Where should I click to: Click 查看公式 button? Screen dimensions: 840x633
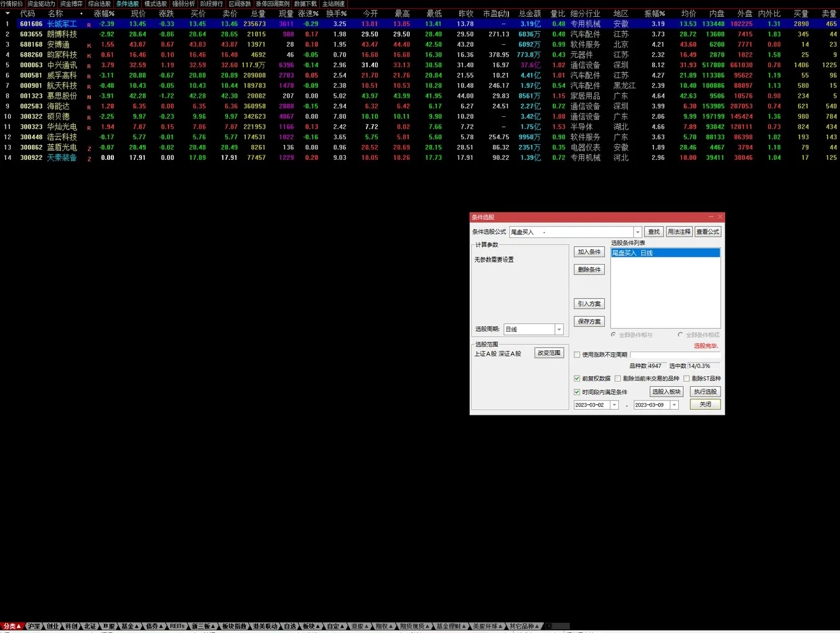click(x=707, y=232)
